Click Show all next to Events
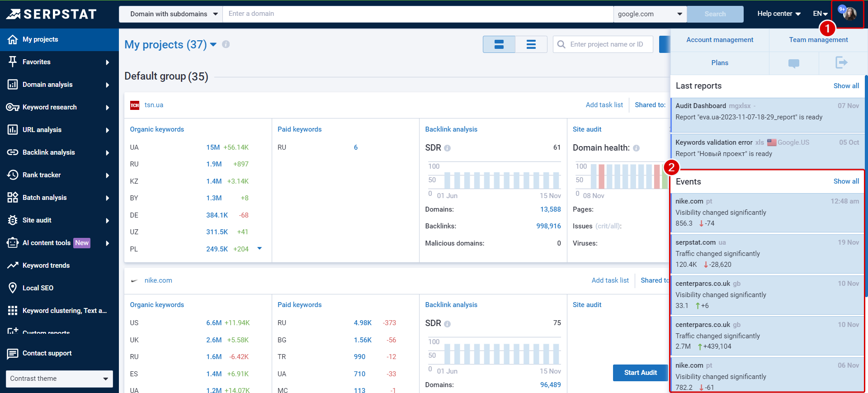 (x=846, y=181)
